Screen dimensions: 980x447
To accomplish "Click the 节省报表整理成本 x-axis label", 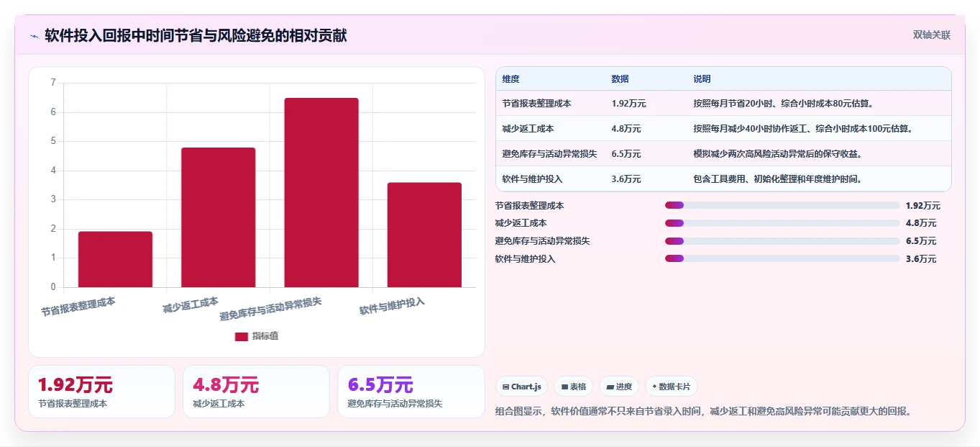I will [78, 307].
